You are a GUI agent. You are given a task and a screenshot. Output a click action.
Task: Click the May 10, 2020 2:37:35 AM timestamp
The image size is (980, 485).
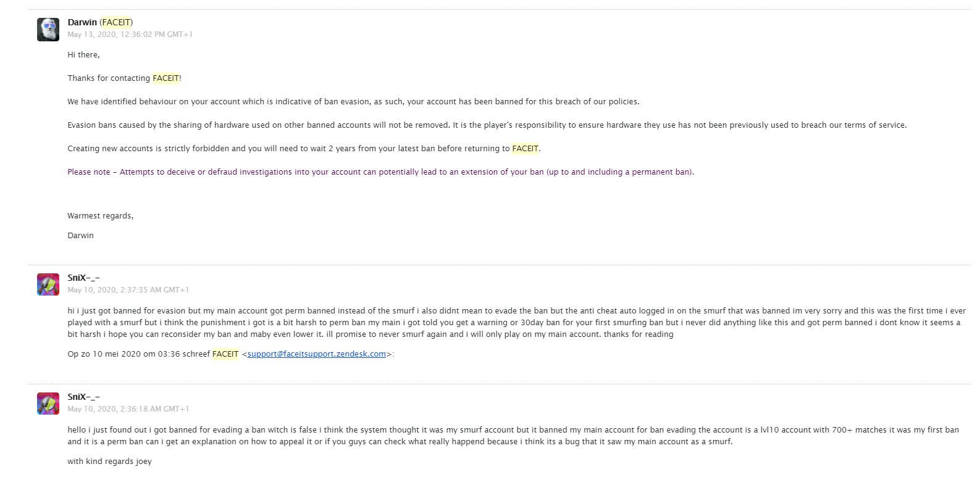tap(128, 290)
